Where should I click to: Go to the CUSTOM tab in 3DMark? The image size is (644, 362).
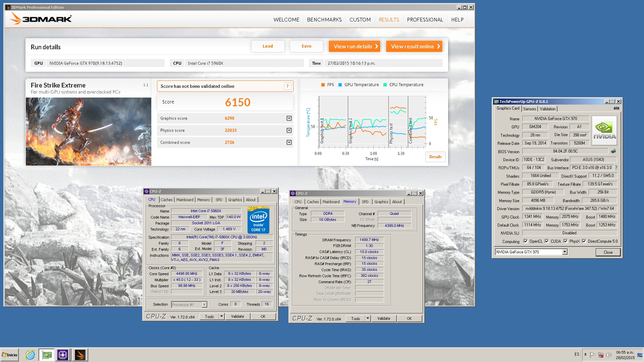click(360, 20)
